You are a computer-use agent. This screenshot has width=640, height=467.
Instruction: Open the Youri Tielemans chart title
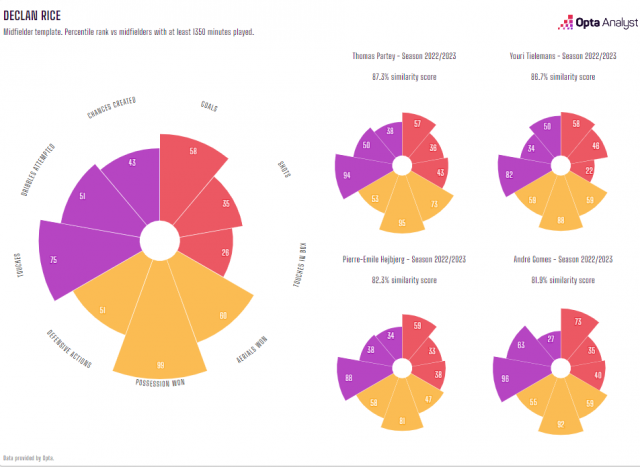tap(563, 56)
